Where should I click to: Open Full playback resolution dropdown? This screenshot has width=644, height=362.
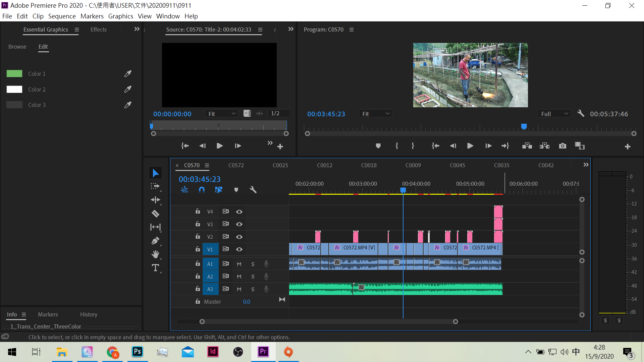click(x=554, y=114)
